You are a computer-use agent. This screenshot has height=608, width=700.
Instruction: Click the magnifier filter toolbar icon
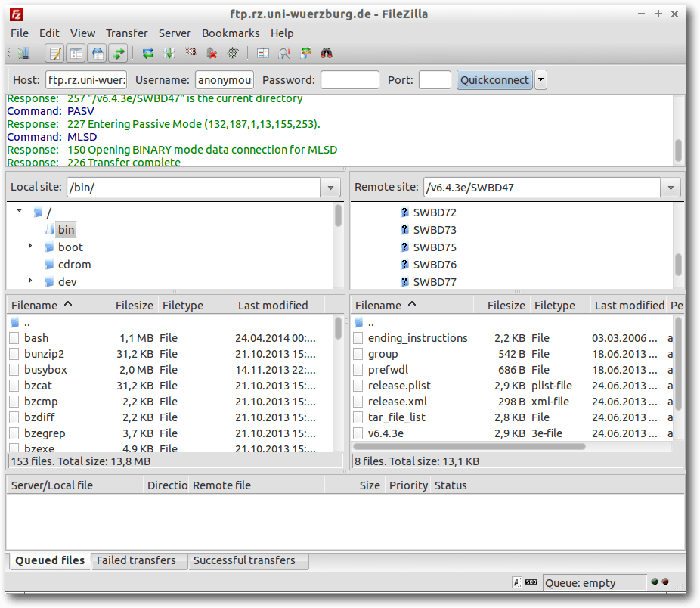pos(284,54)
